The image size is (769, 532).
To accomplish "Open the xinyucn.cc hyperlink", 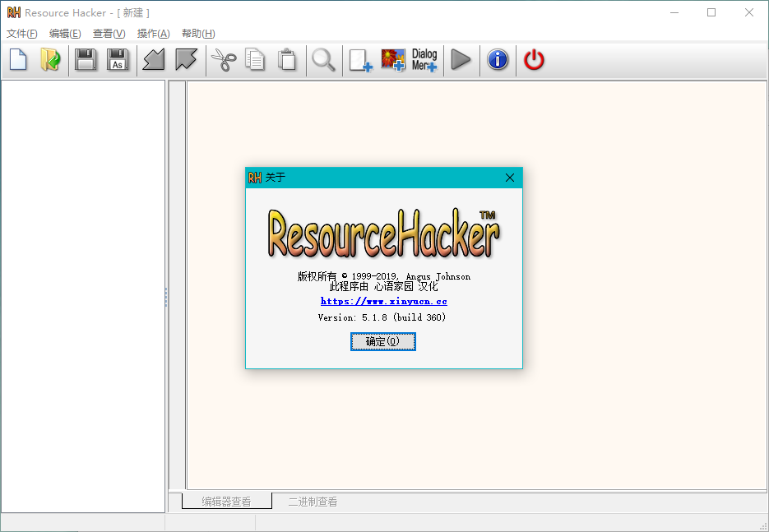I will pyautogui.click(x=384, y=301).
